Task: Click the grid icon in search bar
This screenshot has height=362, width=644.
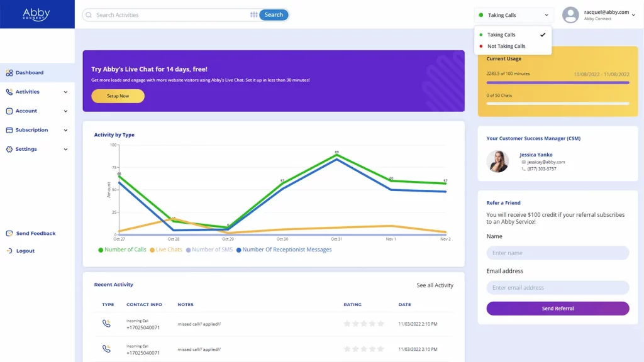Action: (x=253, y=15)
